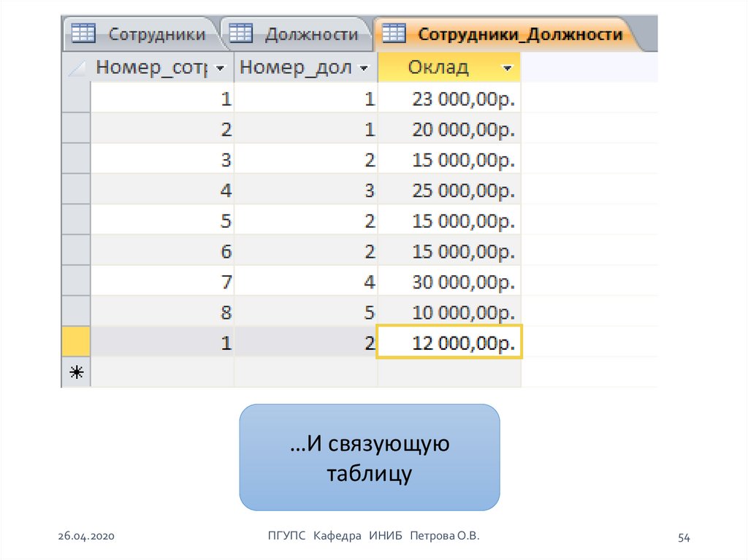Viewport: 748px width, 560px height.
Task: Click the table icon on Должности tab
Action: click(241, 34)
